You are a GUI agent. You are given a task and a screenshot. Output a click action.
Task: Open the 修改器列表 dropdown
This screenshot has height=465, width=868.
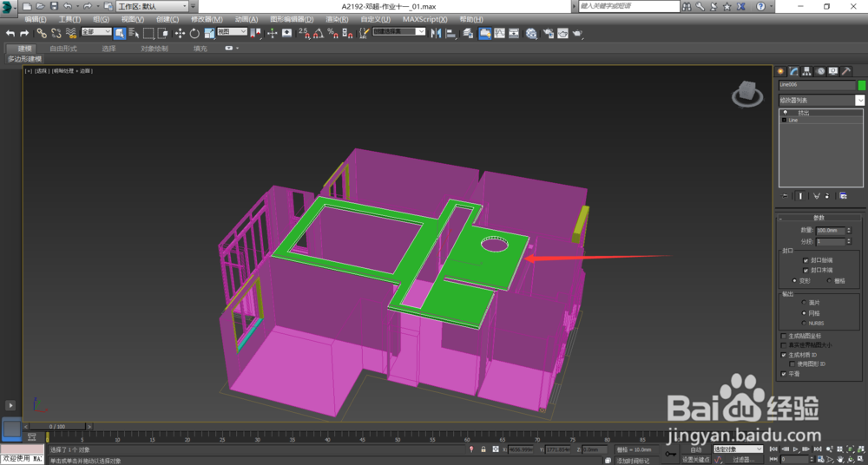click(x=821, y=100)
